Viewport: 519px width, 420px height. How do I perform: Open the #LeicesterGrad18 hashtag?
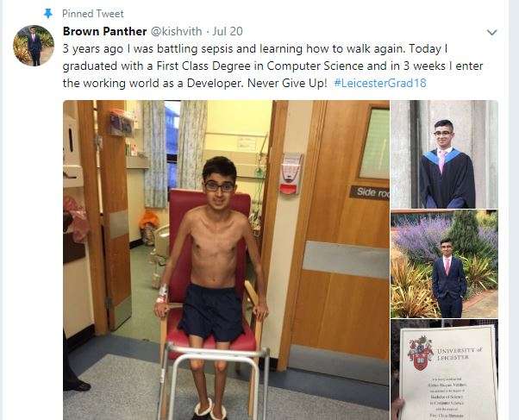point(380,83)
